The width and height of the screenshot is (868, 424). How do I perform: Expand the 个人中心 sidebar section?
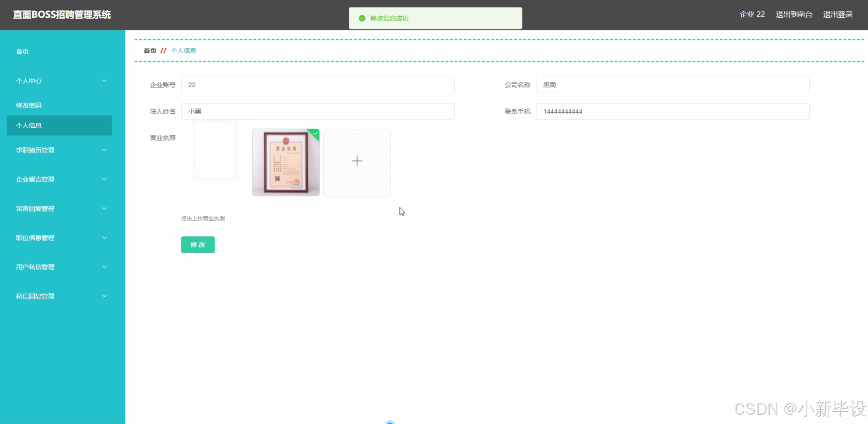coord(59,80)
